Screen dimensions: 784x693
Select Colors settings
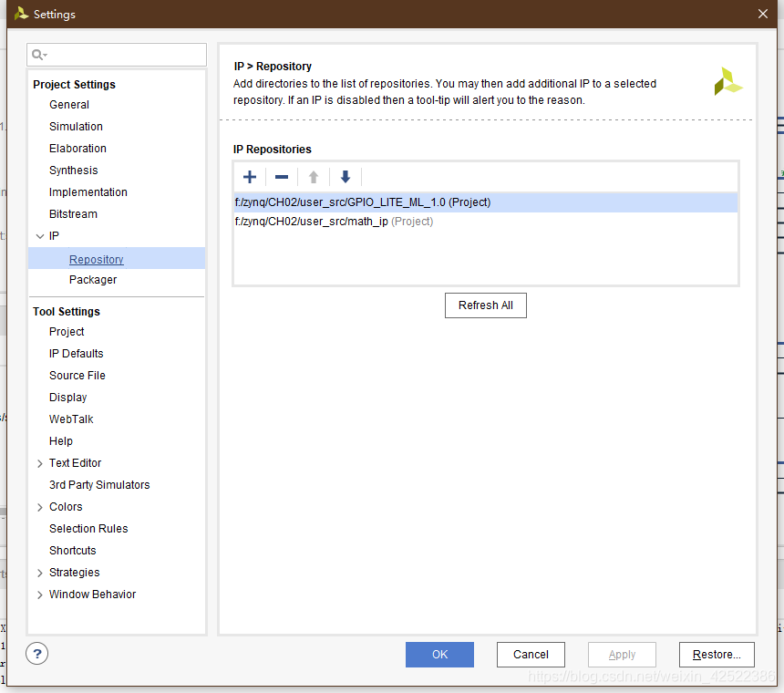click(66, 506)
